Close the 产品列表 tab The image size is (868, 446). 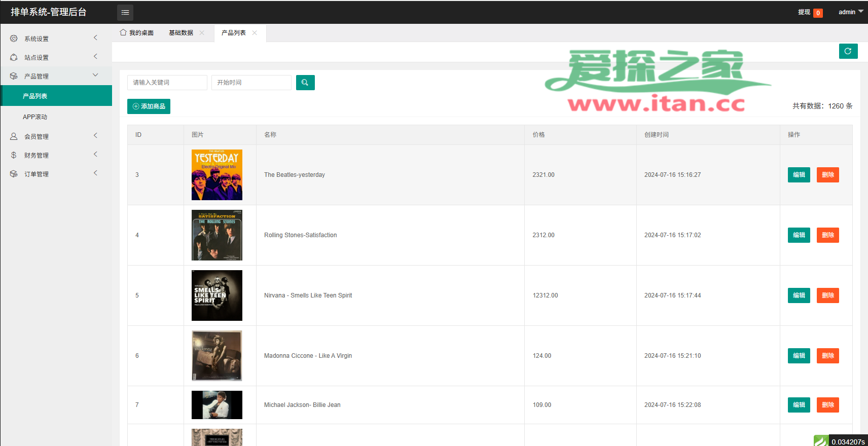click(255, 33)
